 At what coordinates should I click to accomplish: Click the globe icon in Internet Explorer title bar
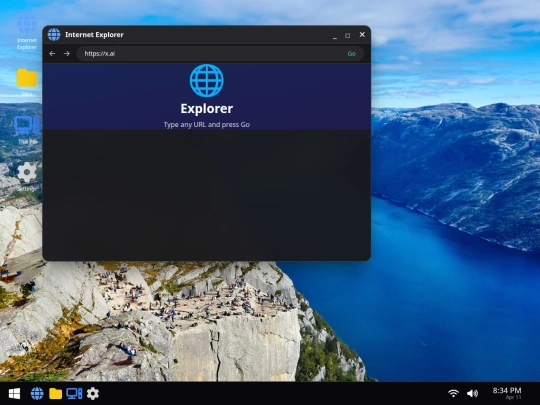(54, 34)
